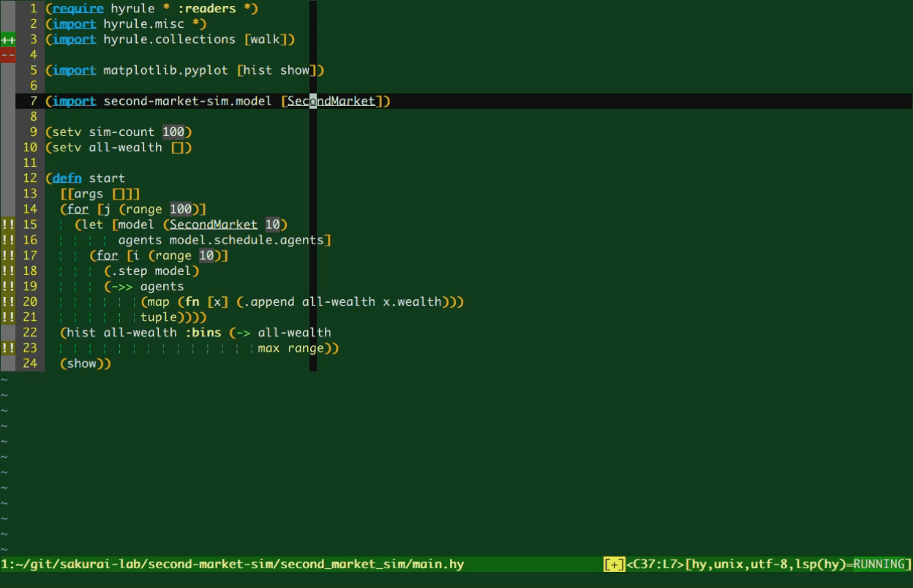Select buffer tab 1 in the status line
Screen dimensions: 913x588
pos(6,564)
